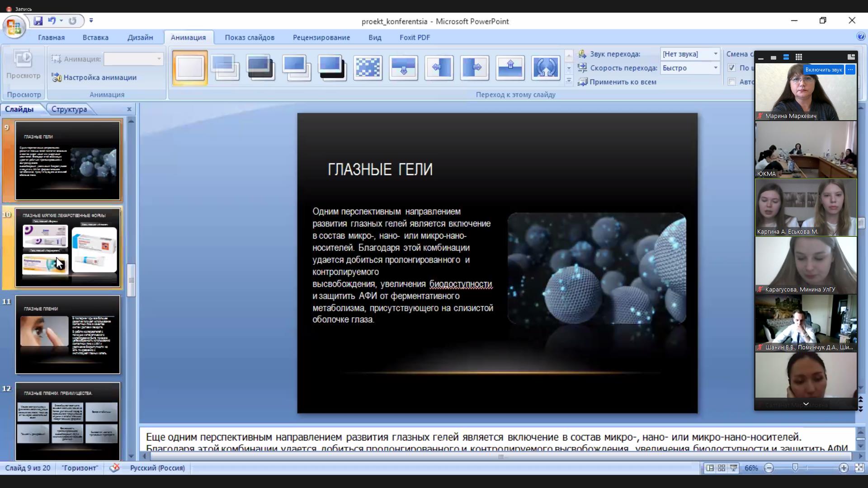The width and height of the screenshot is (868, 488).
Task: Apply the wheel clockwise transition effect
Action: point(546,68)
